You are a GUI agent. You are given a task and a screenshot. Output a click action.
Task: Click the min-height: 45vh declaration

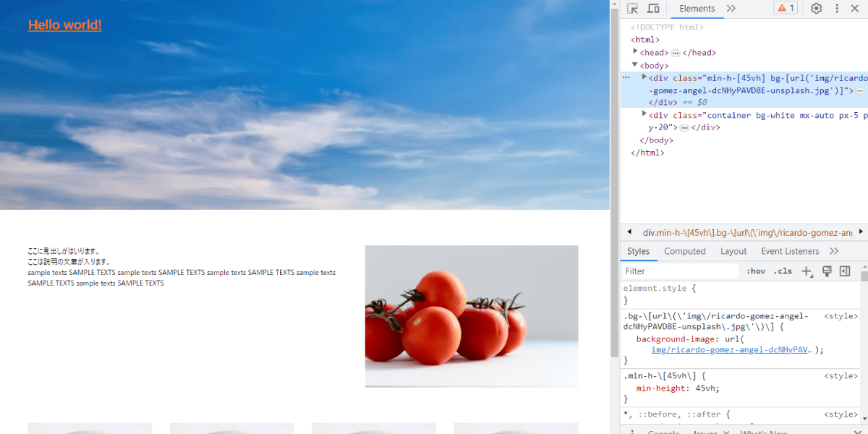678,388
